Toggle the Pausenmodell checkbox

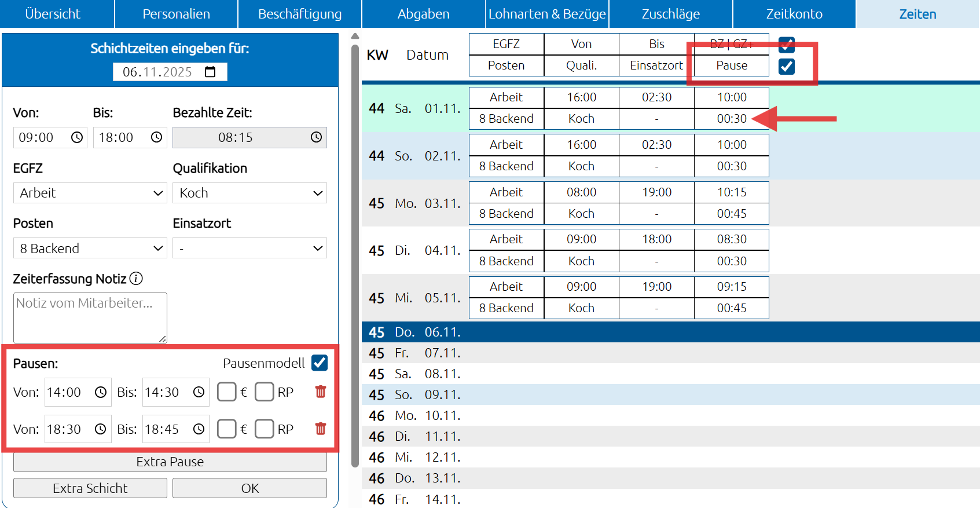point(319,363)
